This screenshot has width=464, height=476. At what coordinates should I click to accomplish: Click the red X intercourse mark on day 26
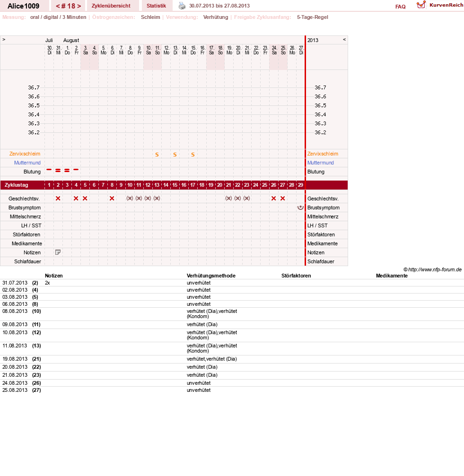click(x=273, y=198)
